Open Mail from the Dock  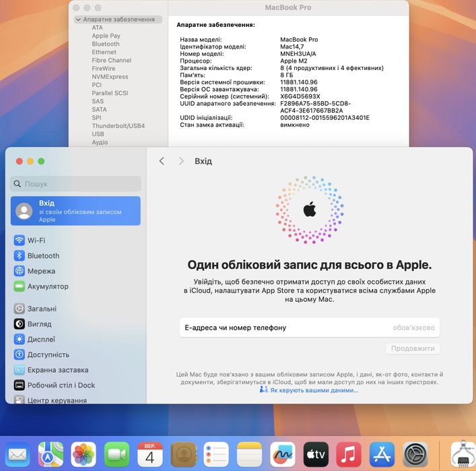pyautogui.click(x=18, y=454)
